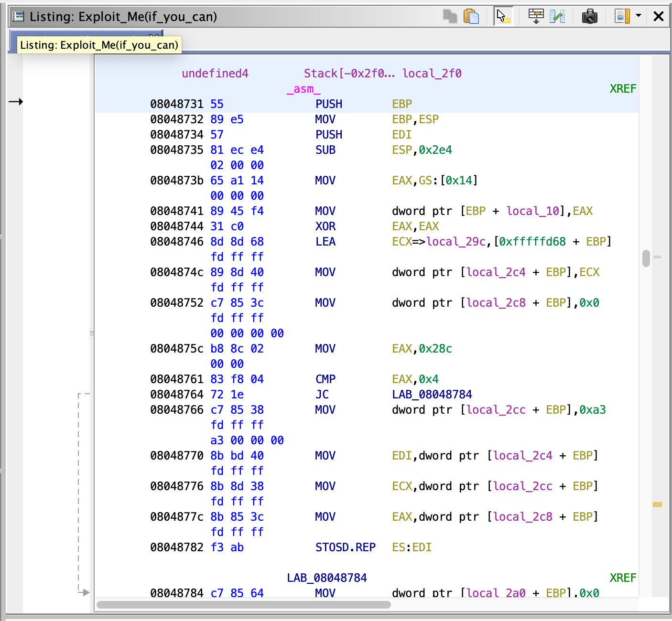Expand the dropdown arrow beside listing options
672x621 pixels.
pos(639,16)
